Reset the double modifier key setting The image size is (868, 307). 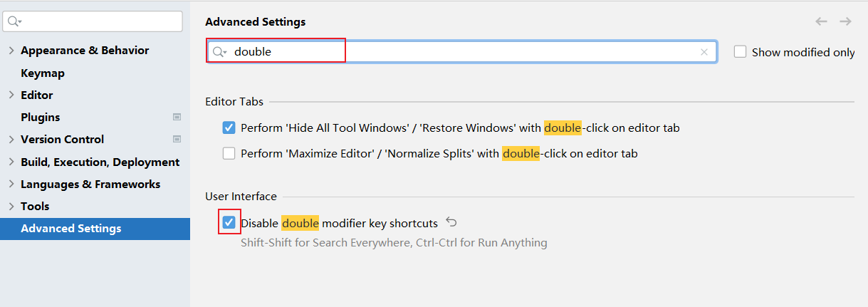(x=451, y=222)
